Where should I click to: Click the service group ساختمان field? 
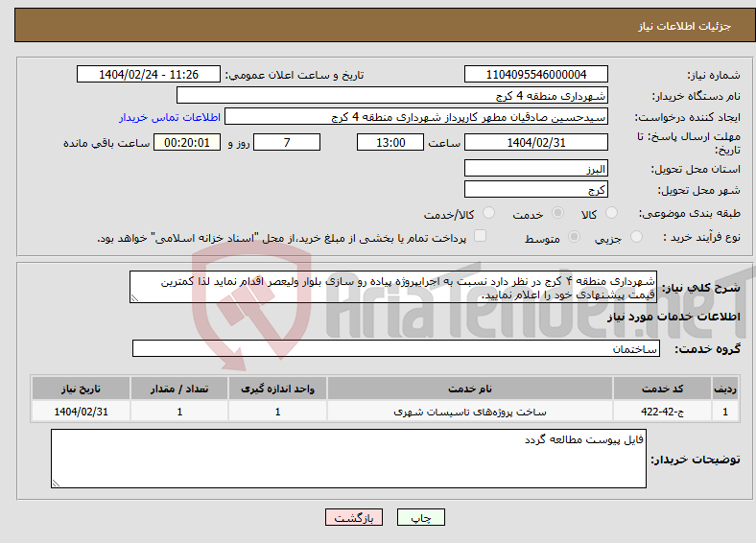tap(396, 348)
